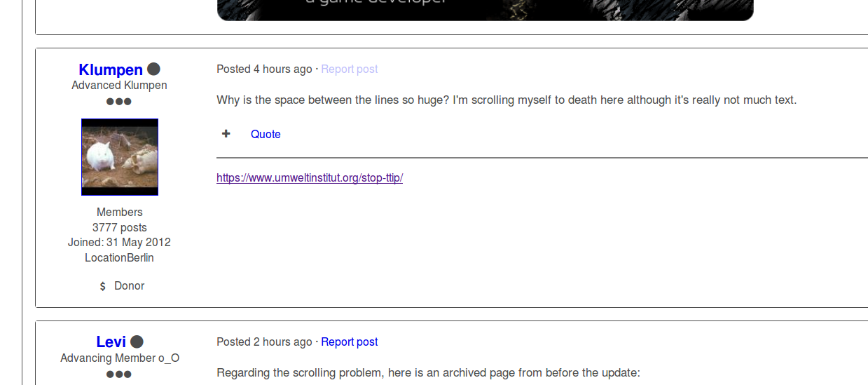The image size is (868, 385).
Task: Click the dollar sign Donor icon
Action: coord(103,286)
